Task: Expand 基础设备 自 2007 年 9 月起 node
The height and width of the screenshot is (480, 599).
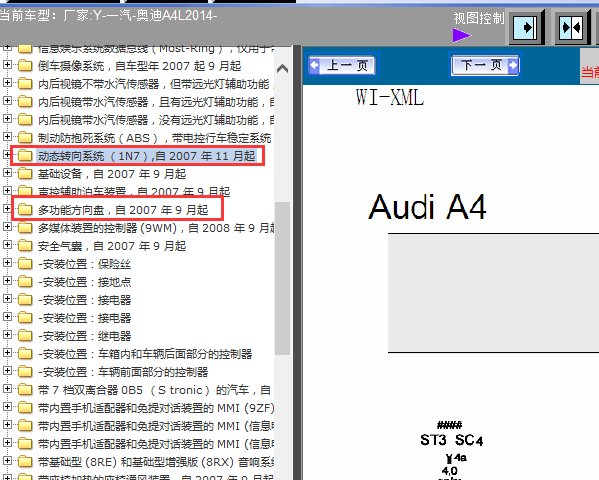Action: (7, 173)
